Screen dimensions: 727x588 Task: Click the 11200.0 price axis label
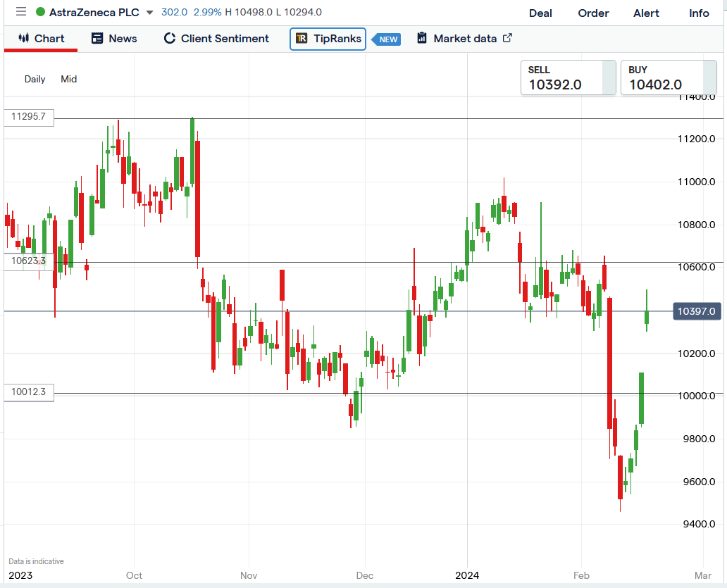697,139
